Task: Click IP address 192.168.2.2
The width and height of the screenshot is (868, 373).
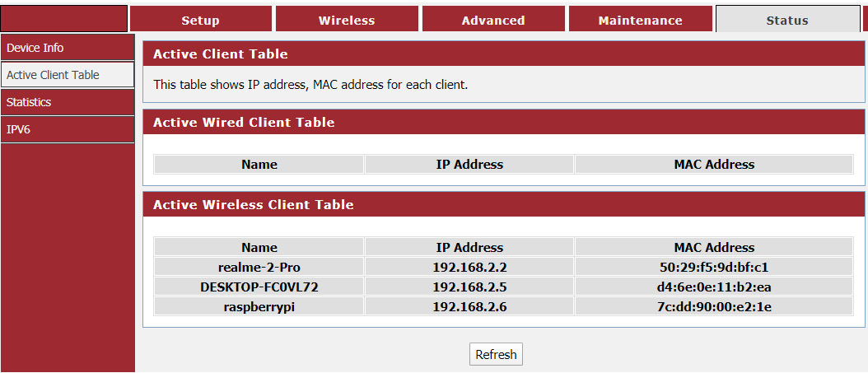Action: coord(469,267)
